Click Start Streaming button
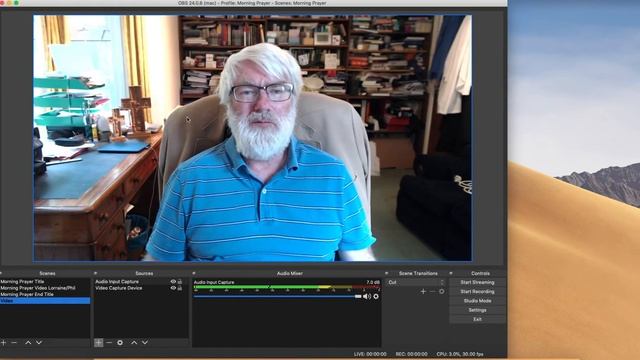Viewport: 640px width, 360px height. 477,282
